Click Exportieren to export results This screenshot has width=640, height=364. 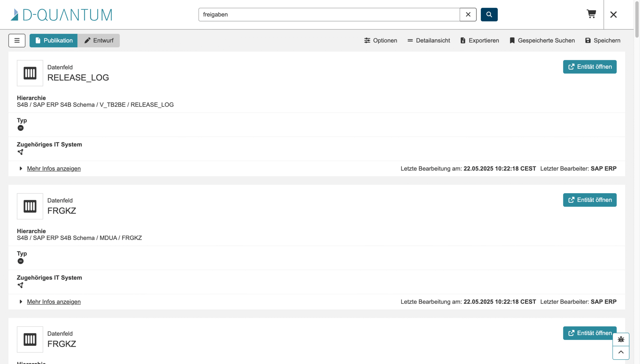pyautogui.click(x=479, y=40)
